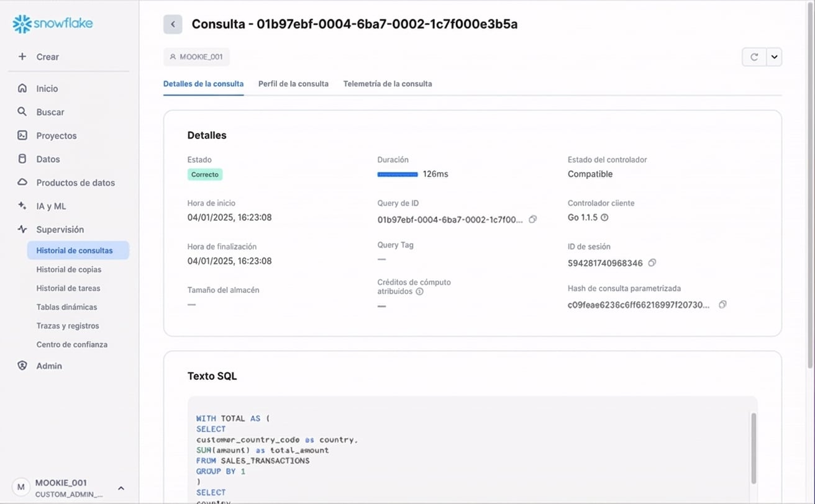Open Trazas y registros

pyautogui.click(x=68, y=326)
